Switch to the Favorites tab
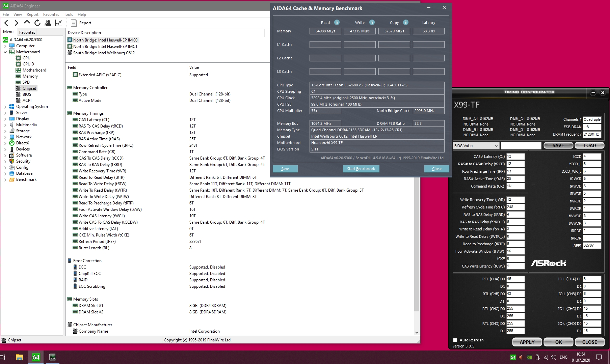The height and width of the screenshot is (364, 610). (x=27, y=32)
